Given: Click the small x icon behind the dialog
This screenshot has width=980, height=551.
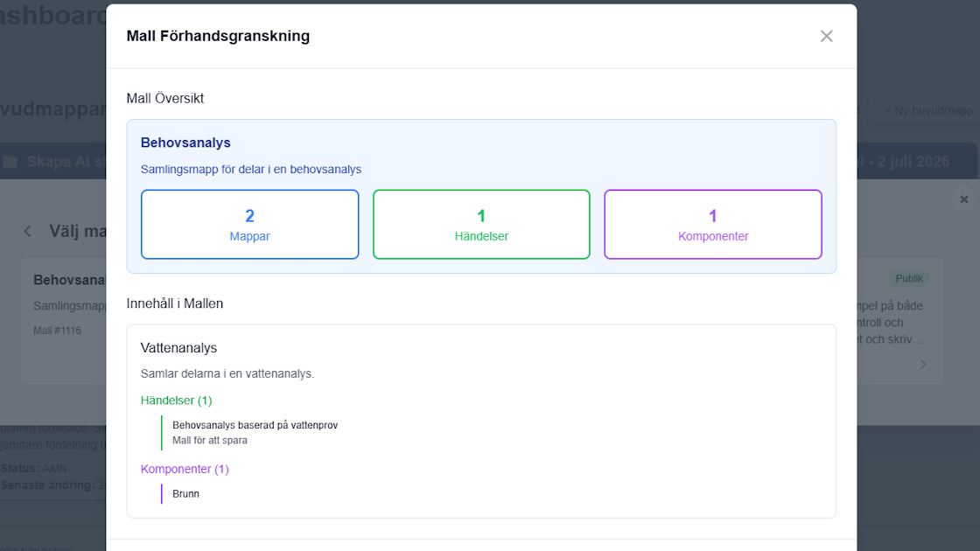Looking at the screenshot, I should [x=963, y=199].
